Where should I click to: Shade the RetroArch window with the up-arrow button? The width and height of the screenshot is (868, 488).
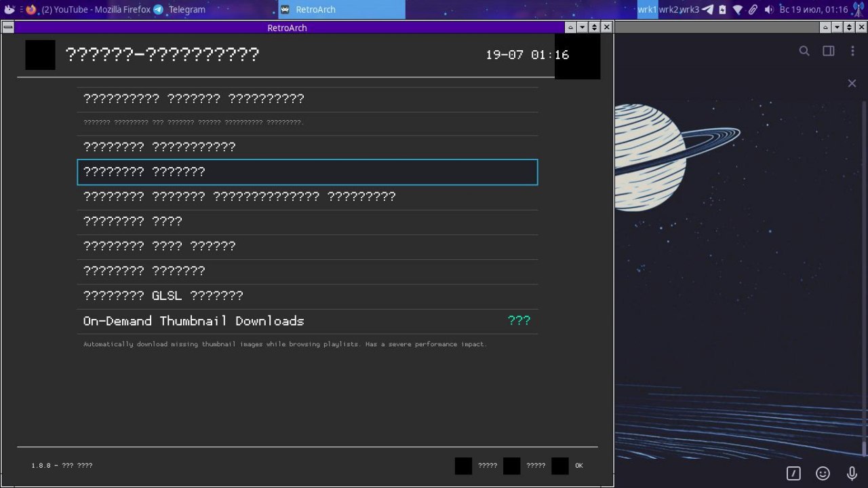point(570,27)
